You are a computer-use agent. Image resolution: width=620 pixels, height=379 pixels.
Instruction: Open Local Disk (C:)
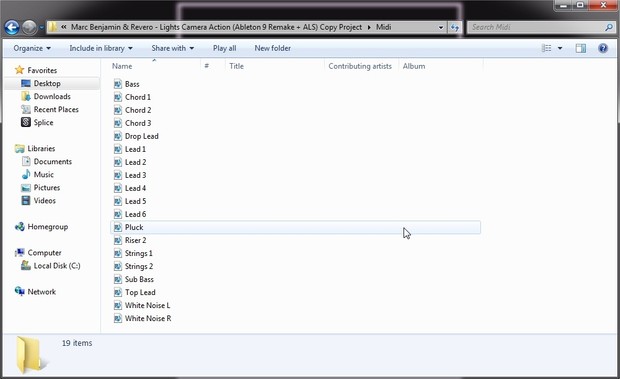pos(57,266)
